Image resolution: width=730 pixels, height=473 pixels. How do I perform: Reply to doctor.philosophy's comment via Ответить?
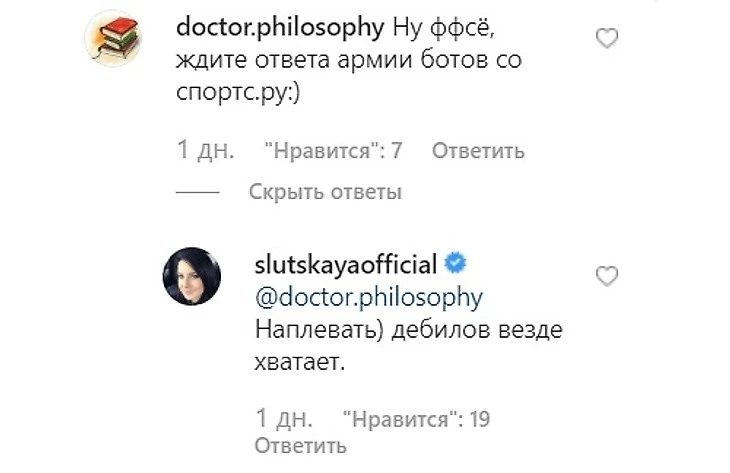point(478,152)
